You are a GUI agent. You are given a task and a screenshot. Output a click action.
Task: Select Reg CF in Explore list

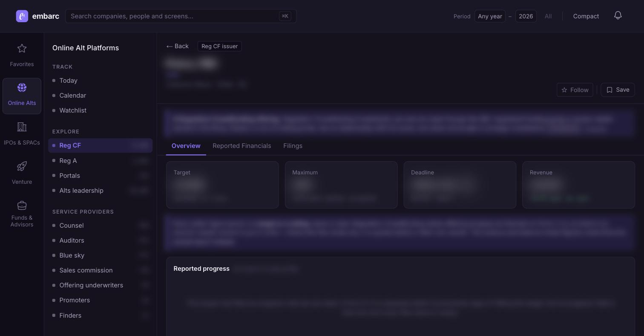pyautogui.click(x=100, y=145)
